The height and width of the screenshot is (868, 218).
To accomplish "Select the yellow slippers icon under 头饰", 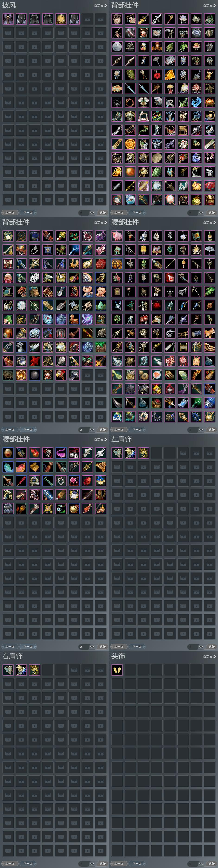I will pyautogui.click(x=117, y=670).
